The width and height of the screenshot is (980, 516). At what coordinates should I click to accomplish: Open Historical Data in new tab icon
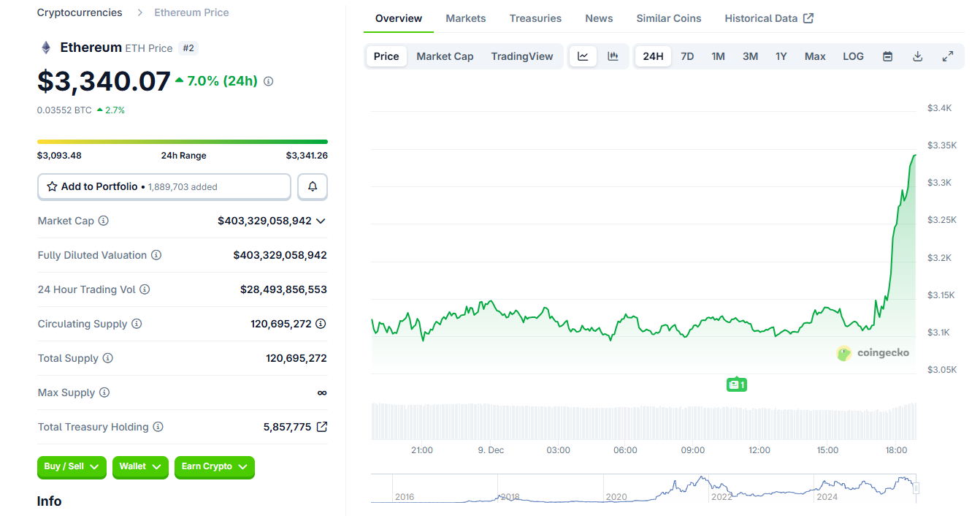tap(808, 18)
